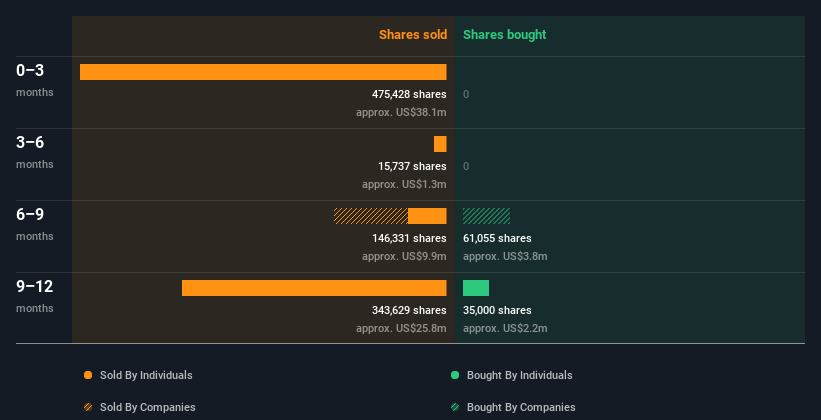The height and width of the screenshot is (420, 821).
Task: Click the approx. US$38.1m amount
Action: [401, 112]
